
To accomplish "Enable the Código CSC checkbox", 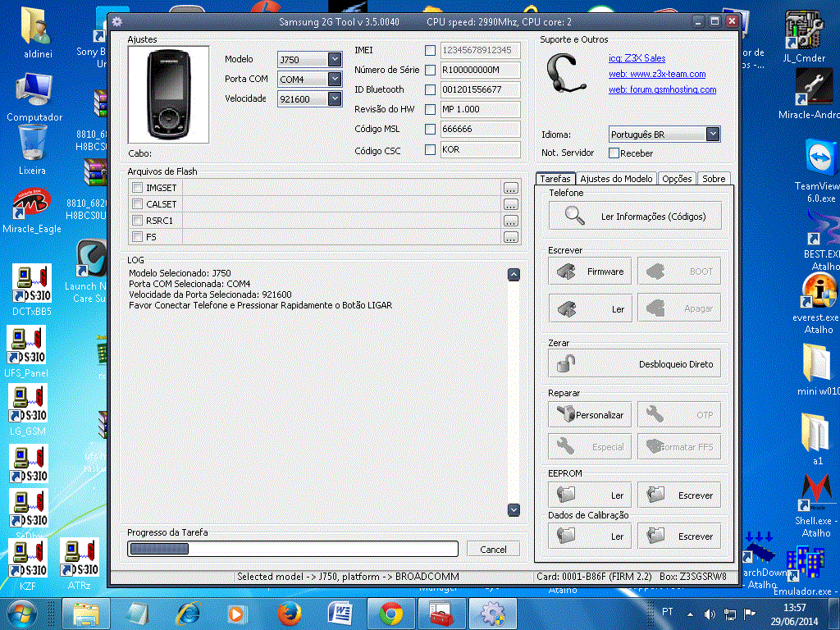I will click(430, 149).
